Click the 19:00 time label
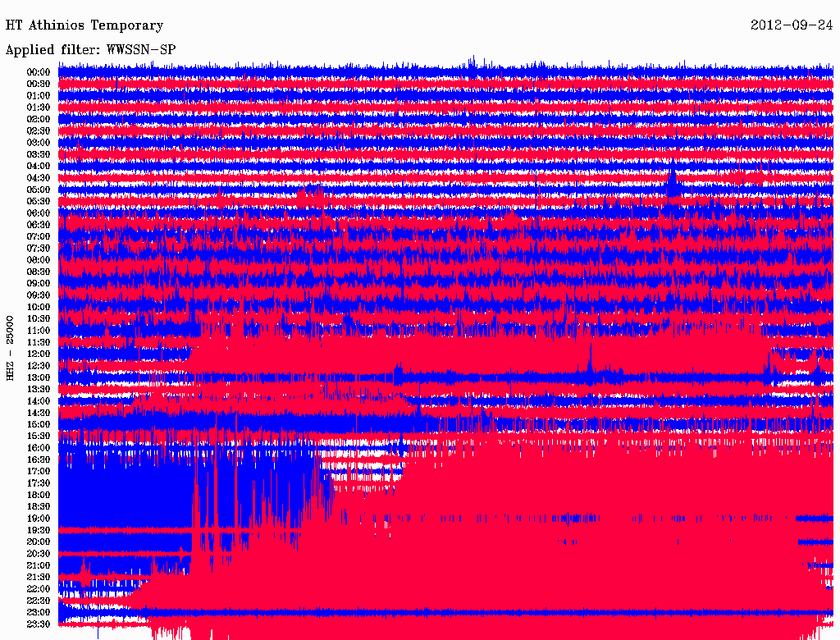The image size is (840, 640). pyautogui.click(x=39, y=519)
